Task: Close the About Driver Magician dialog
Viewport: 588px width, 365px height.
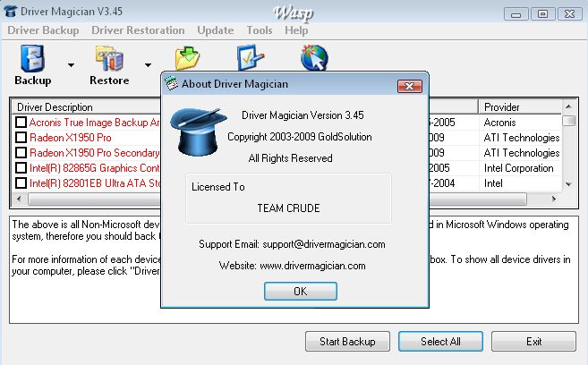Action: pyautogui.click(x=410, y=87)
